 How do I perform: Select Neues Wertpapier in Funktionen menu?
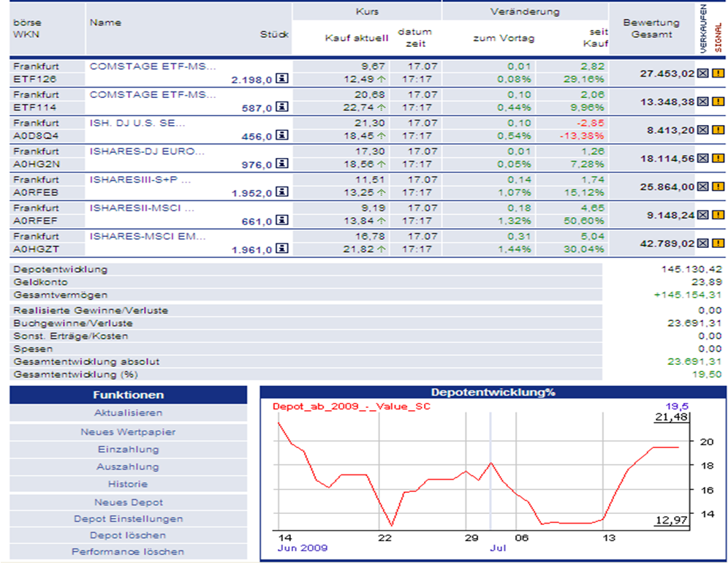128,432
